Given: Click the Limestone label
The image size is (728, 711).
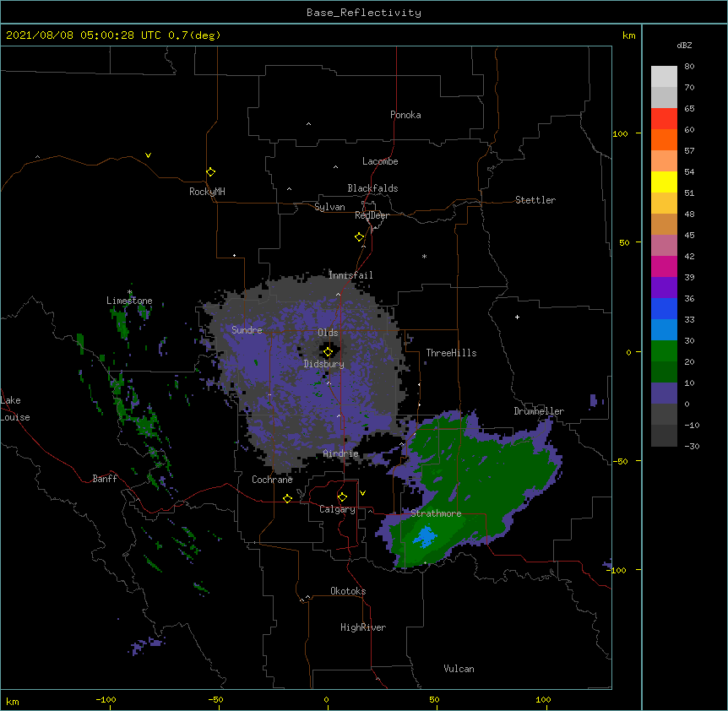Looking at the screenshot, I should tap(129, 301).
